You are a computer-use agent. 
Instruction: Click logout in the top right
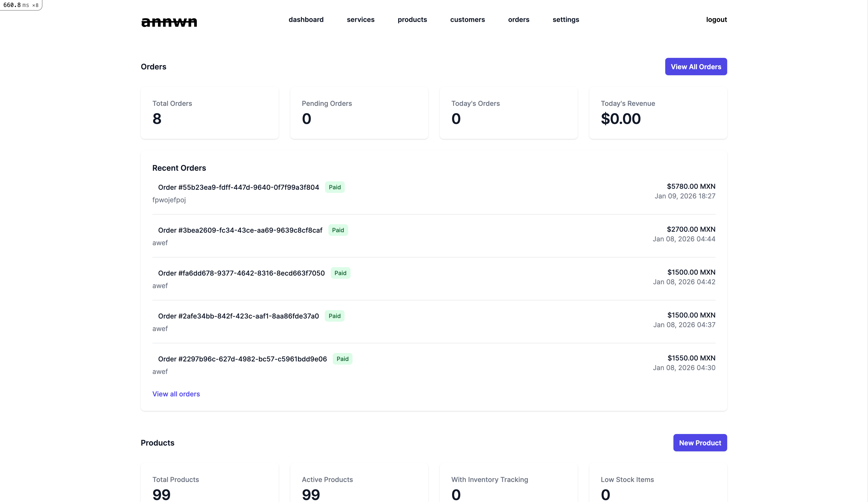pos(716,20)
